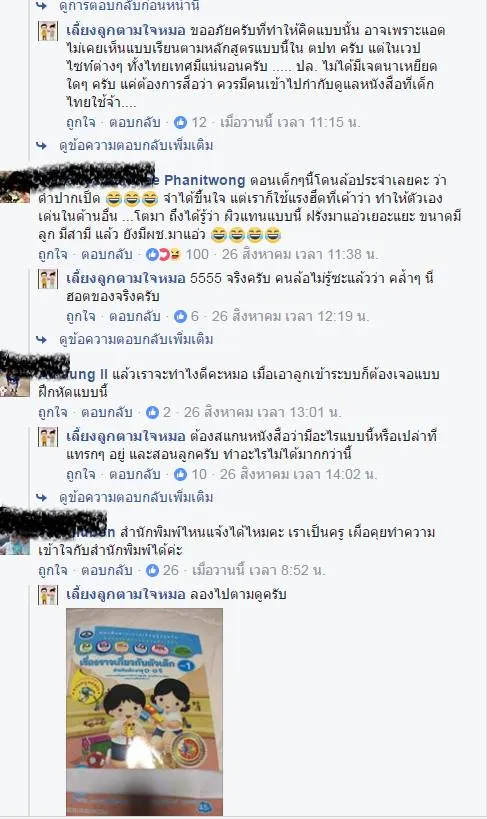Expand more replies under the 14:02 reply
Image resolution: width=487 pixels, height=819 pixels.
point(136,497)
